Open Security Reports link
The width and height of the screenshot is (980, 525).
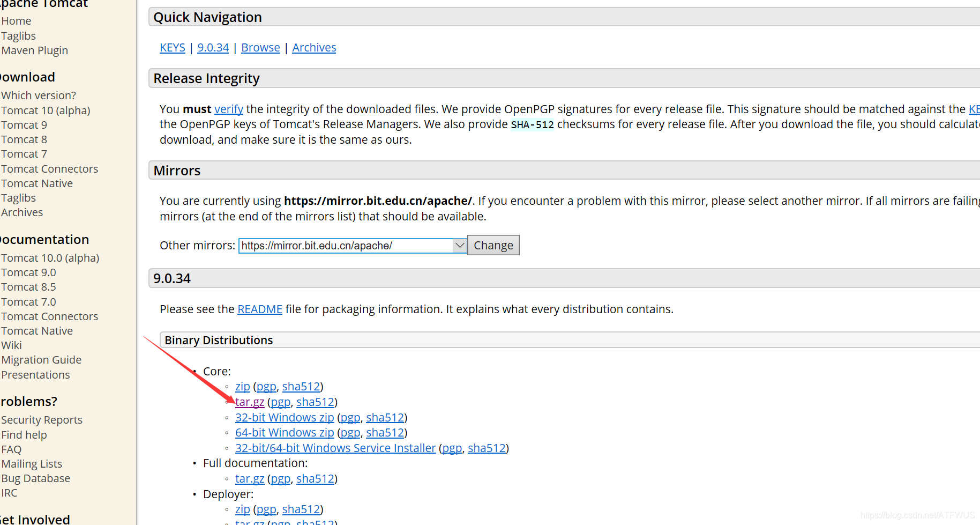click(42, 420)
